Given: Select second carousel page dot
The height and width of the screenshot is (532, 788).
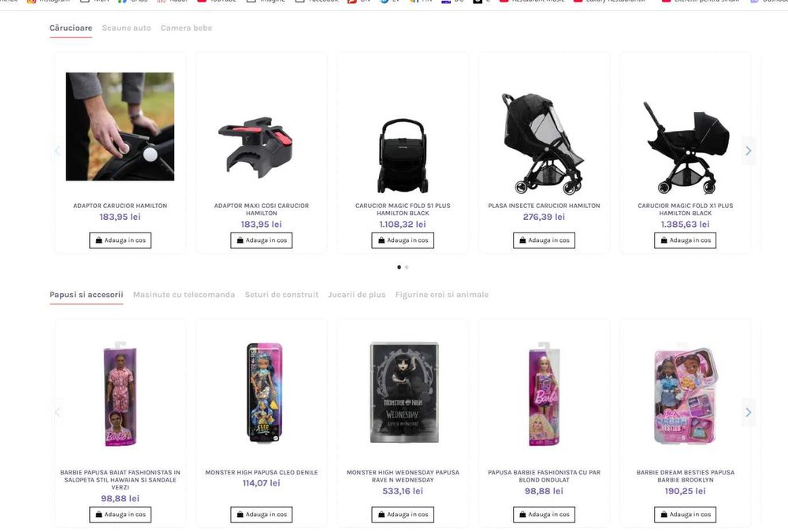Looking at the screenshot, I should click(x=407, y=267).
